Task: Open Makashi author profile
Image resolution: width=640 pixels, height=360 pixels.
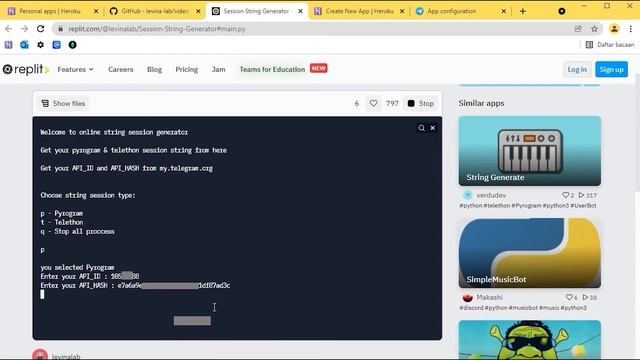Action: (489, 297)
